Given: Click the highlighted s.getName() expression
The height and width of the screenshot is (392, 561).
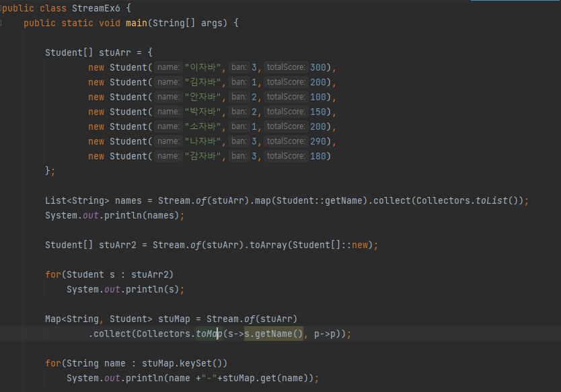Looking at the screenshot, I should [274, 334].
